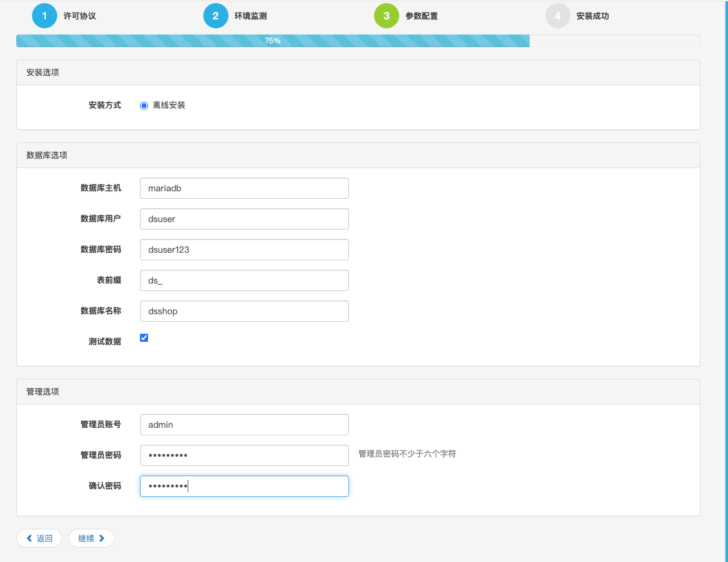Image resolution: width=728 pixels, height=562 pixels.
Task: Click the 数据库名称 label
Action: point(101,311)
